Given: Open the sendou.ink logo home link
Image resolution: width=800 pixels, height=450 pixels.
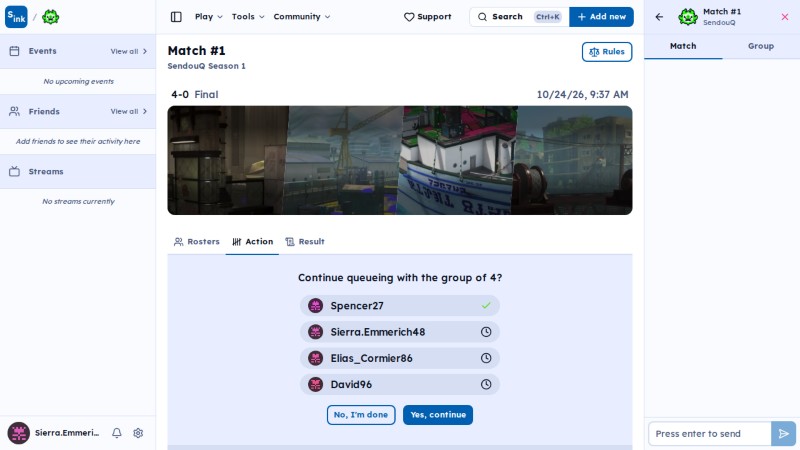Looking at the screenshot, I should tap(16, 17).
